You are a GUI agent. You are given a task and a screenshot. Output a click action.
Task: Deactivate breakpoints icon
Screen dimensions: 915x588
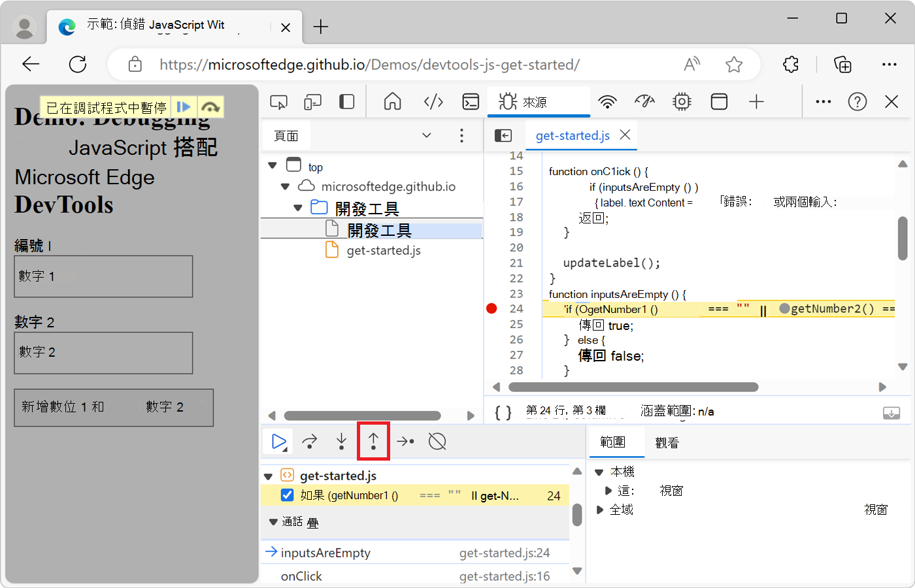click(x=437, y=442)
